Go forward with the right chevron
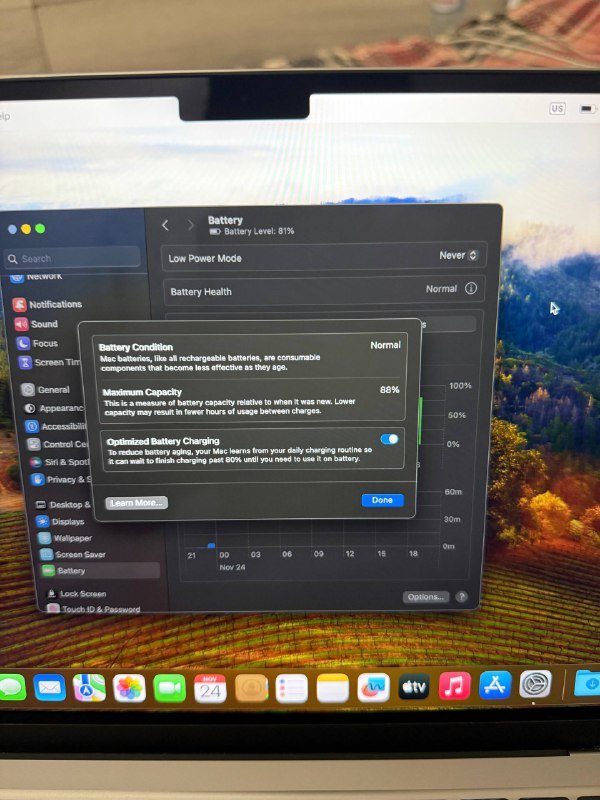600x800 pixels. click(190, 225)
